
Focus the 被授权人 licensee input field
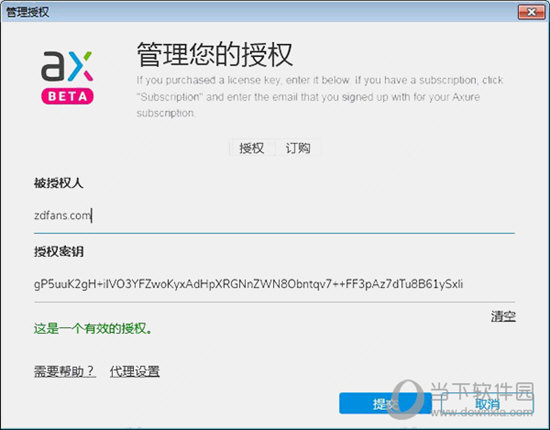(x=274, y=215)
